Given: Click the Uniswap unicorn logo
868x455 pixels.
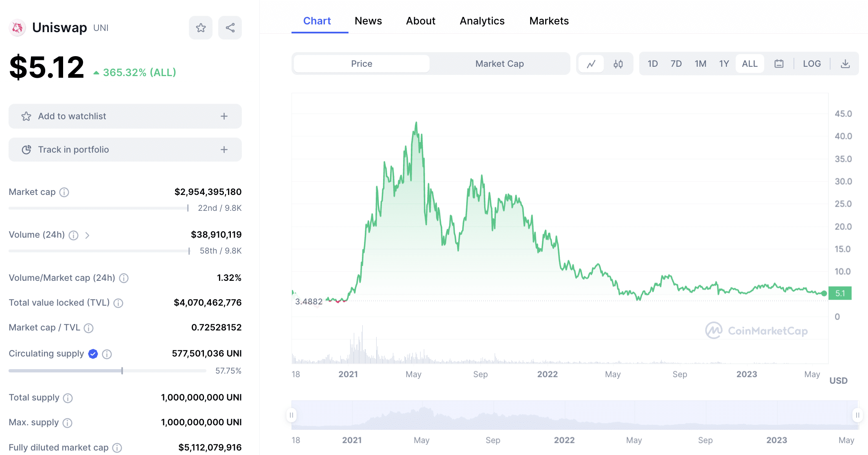Looking at the screenshot, I should (18, 28).
